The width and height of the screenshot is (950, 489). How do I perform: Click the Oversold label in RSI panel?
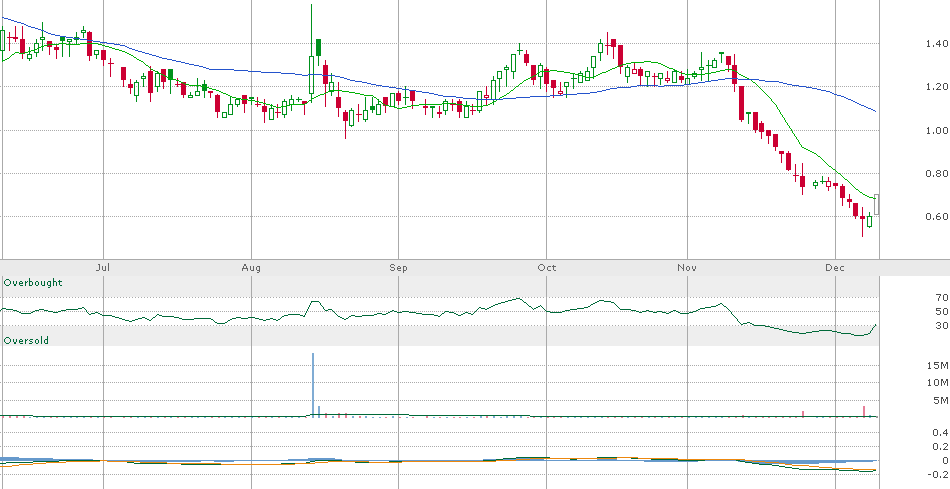[x=26, y=341]
